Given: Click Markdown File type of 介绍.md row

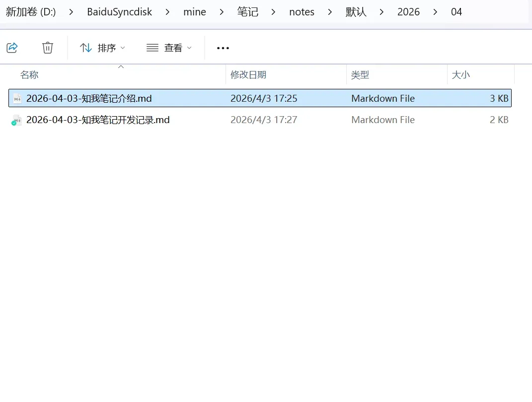Looking at the screenshot, I should tap(383, 99).
